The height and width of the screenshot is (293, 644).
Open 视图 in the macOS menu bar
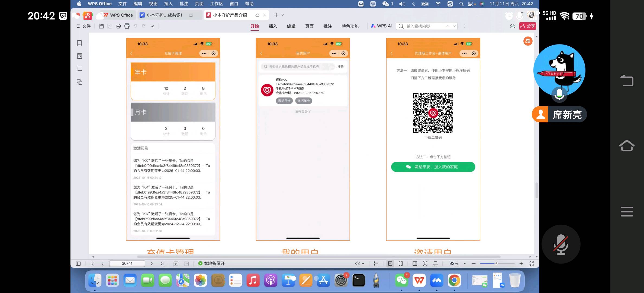[x=153, y=4]
